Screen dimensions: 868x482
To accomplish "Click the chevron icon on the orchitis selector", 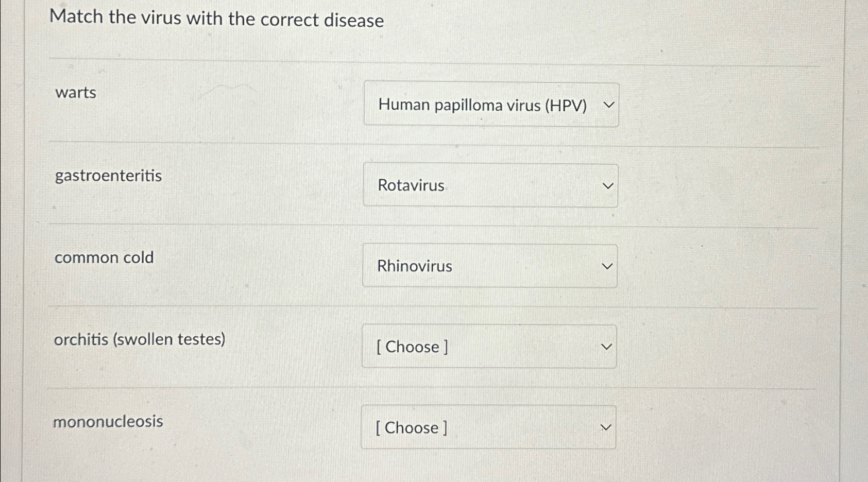I will click(x=606, y=346).
